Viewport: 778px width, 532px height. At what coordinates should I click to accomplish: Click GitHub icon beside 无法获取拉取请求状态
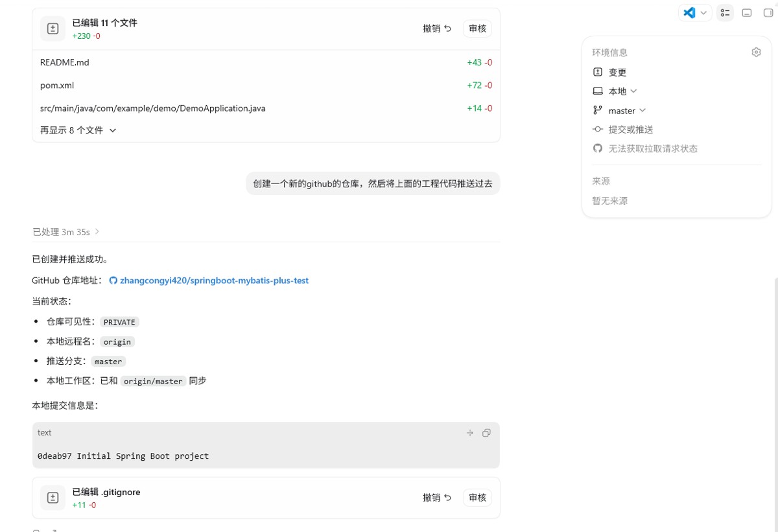[598, 148]
